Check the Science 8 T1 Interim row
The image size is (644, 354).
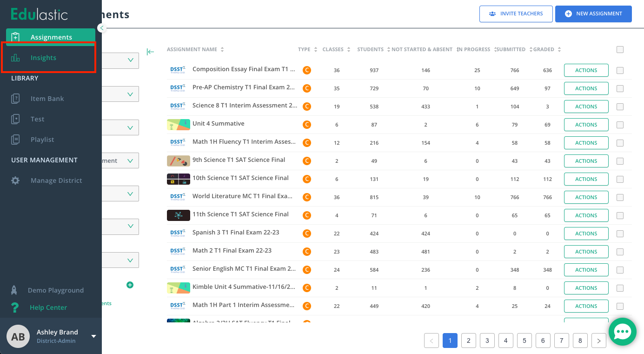pos(620,107)
